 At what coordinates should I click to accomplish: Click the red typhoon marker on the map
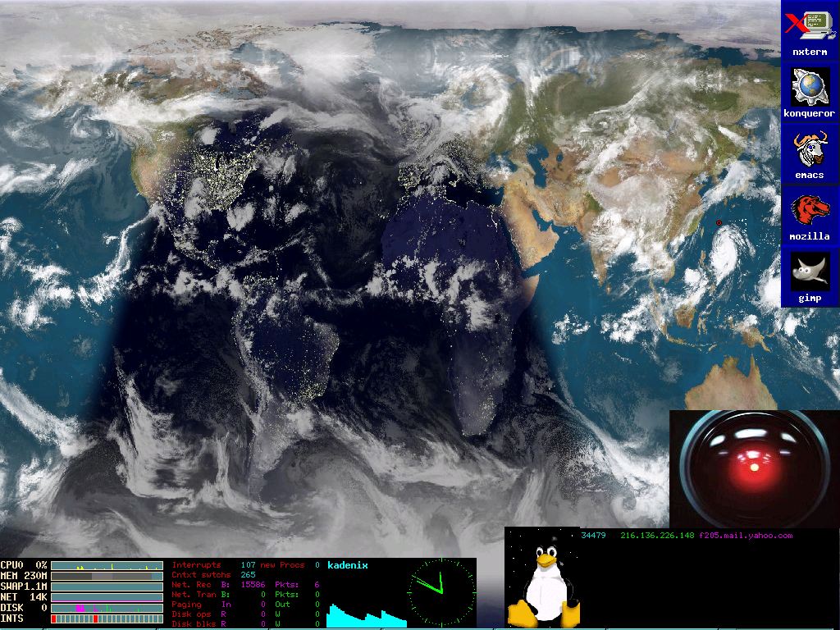click(719, 222)
